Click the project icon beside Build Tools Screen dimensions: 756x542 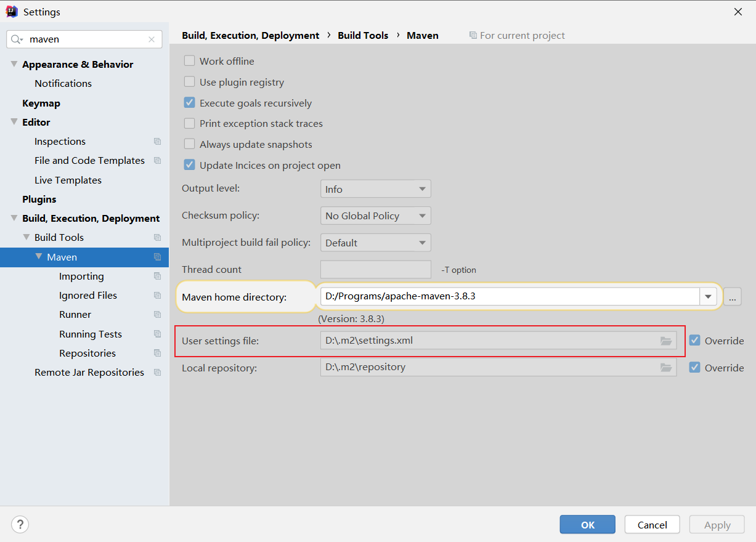click(157, 238)
